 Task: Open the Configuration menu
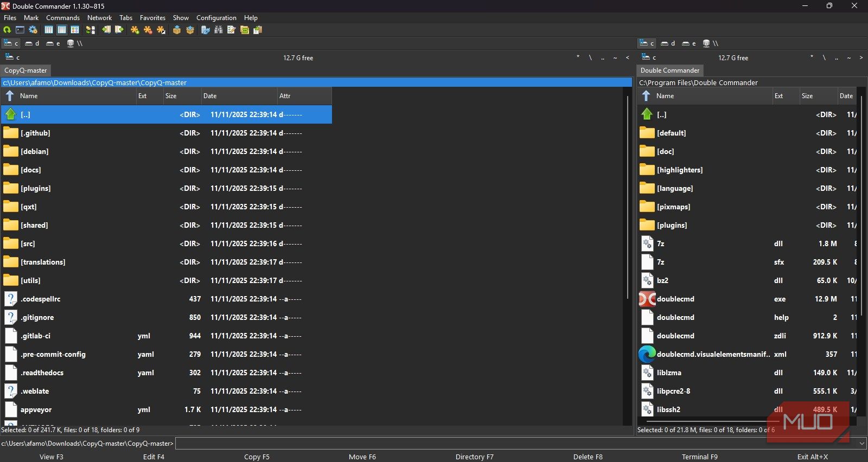pos(216,18)
